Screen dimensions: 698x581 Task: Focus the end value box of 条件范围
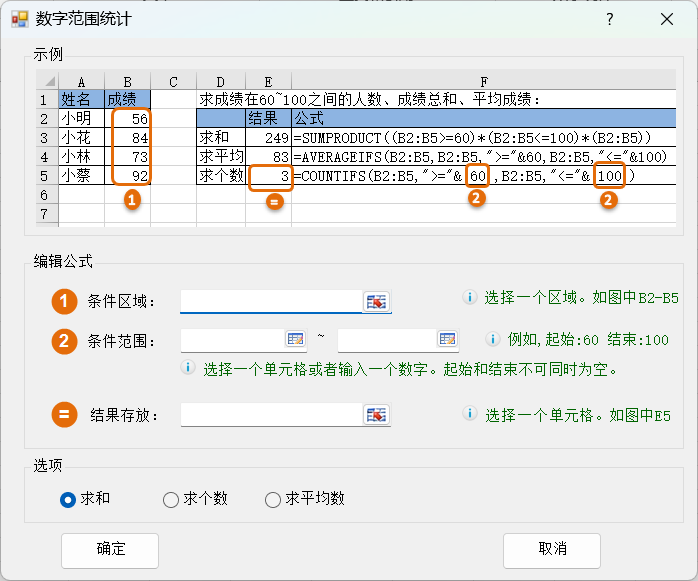click(386, 340)
